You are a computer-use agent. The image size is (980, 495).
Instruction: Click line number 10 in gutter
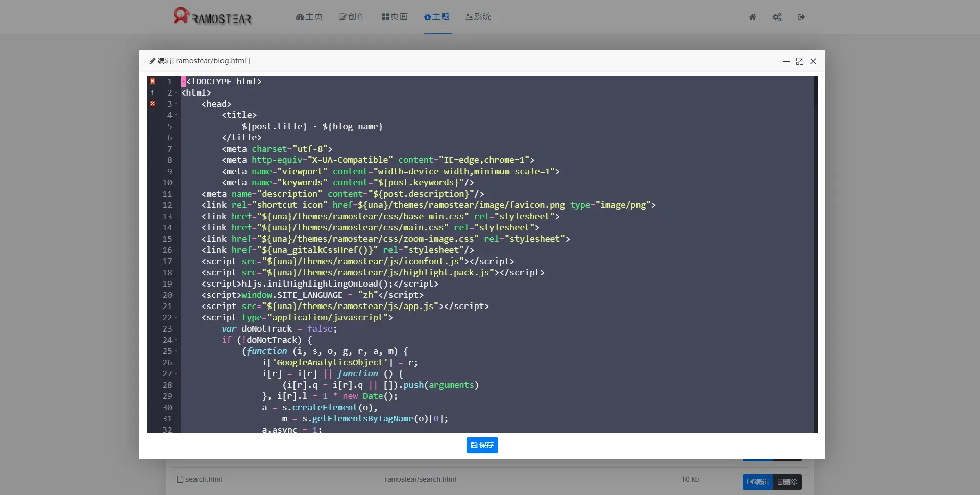(167, 182)
